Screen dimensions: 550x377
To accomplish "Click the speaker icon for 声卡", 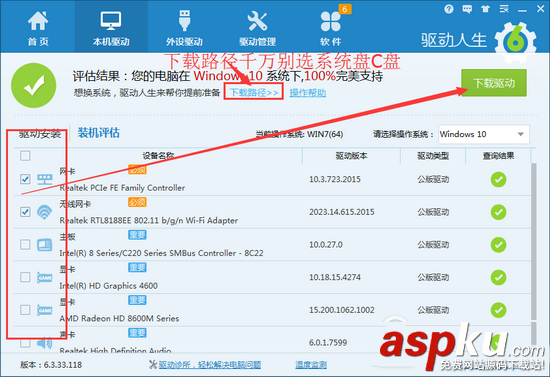I will (x=45, y=342).
